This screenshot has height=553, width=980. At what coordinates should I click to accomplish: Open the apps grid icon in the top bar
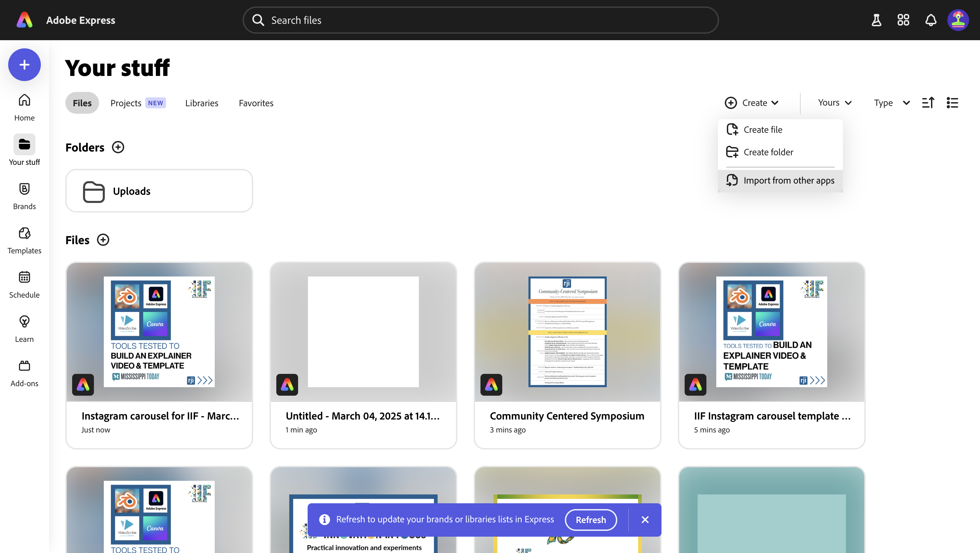click(x=903, y=20)
